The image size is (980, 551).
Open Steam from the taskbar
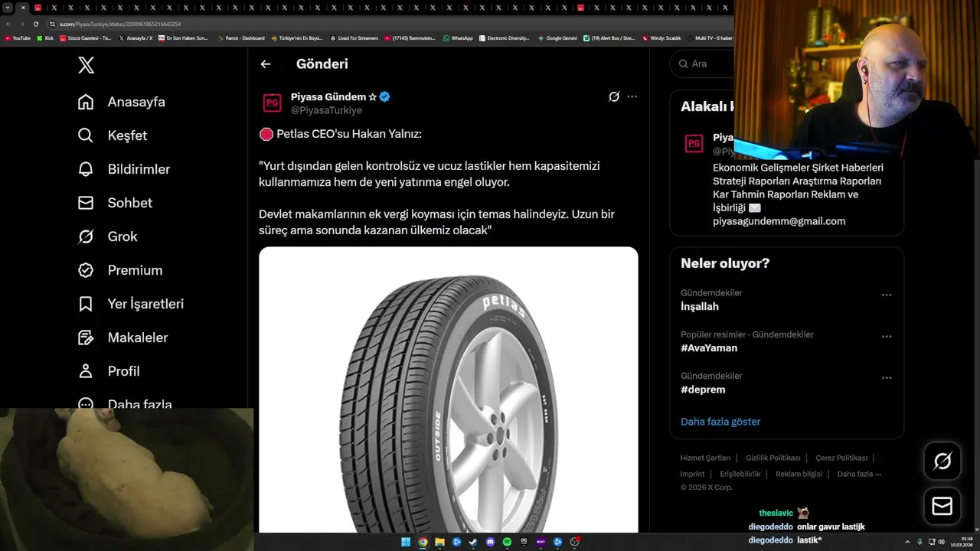pyautogui.click(x=473, y=542)
